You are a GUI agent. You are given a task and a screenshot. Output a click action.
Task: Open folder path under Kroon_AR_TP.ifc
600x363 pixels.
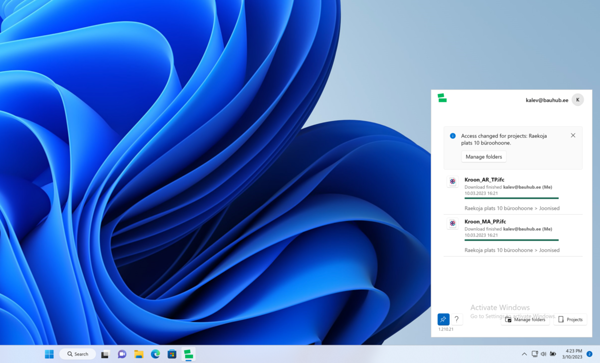512,208
